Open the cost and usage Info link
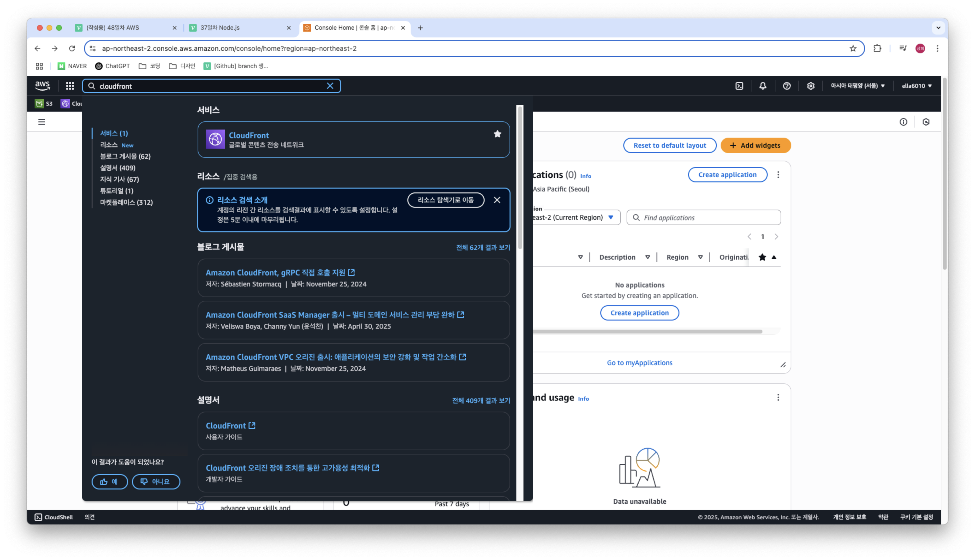The width and height of the screenshot is (975, 560). click(583, 399)
